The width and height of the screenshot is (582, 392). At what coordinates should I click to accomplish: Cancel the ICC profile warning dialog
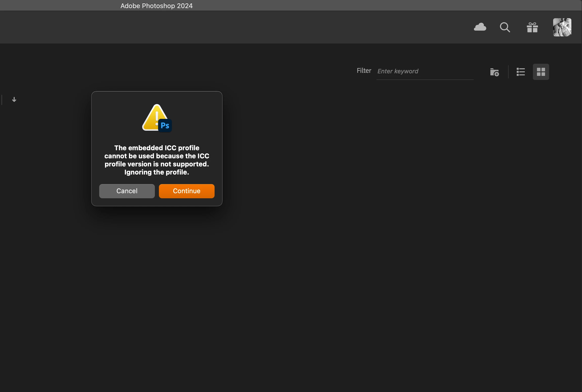127,191
